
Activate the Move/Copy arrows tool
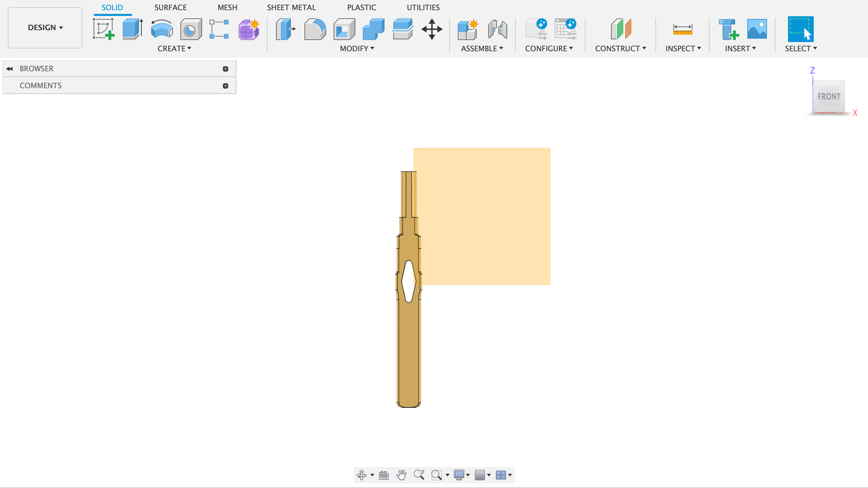[431, 29]
